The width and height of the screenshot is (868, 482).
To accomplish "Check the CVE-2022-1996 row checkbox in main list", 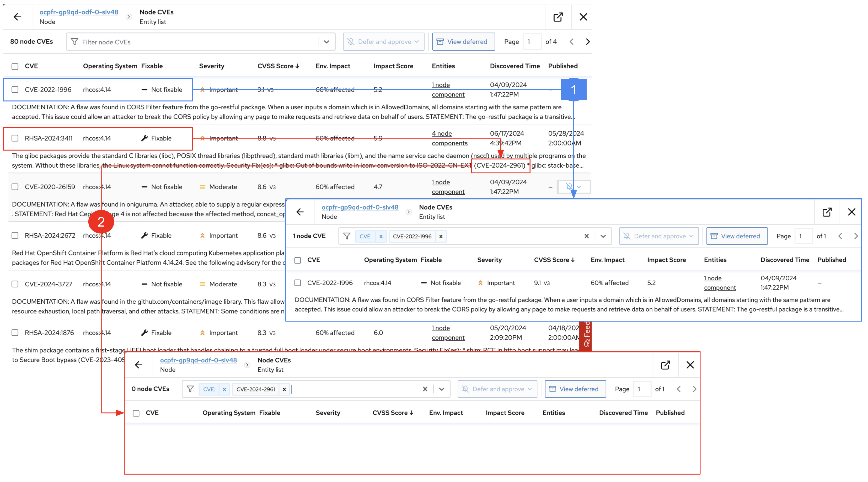I will (15, 90).
